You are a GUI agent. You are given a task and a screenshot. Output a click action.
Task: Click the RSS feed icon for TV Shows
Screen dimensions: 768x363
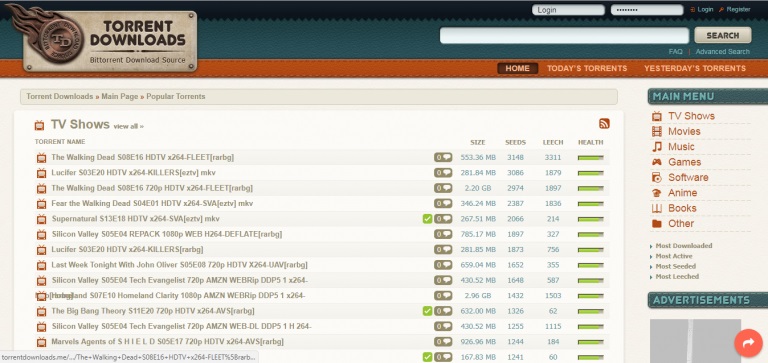(x=604, y=124)
